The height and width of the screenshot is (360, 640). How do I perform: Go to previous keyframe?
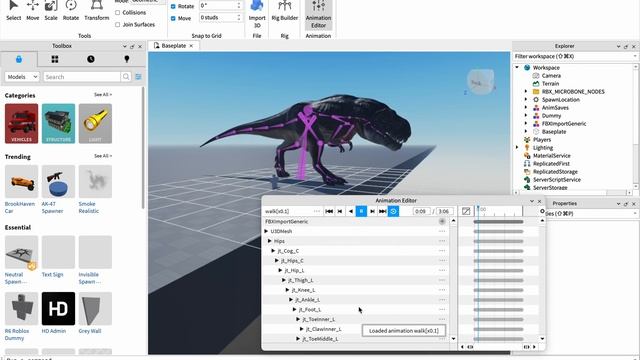coord(340,211)
